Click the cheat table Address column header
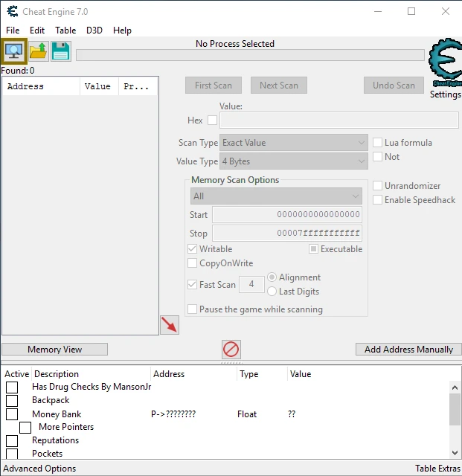Image resolution: width=462 pixels, height=476 pixels. click(x=193, y=373)
